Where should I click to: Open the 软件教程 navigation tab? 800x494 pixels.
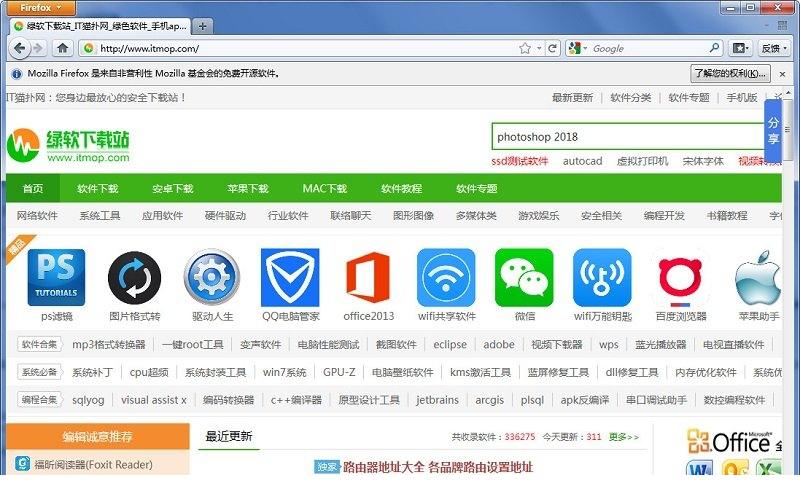pyautogui.click(x=402, y=188)
